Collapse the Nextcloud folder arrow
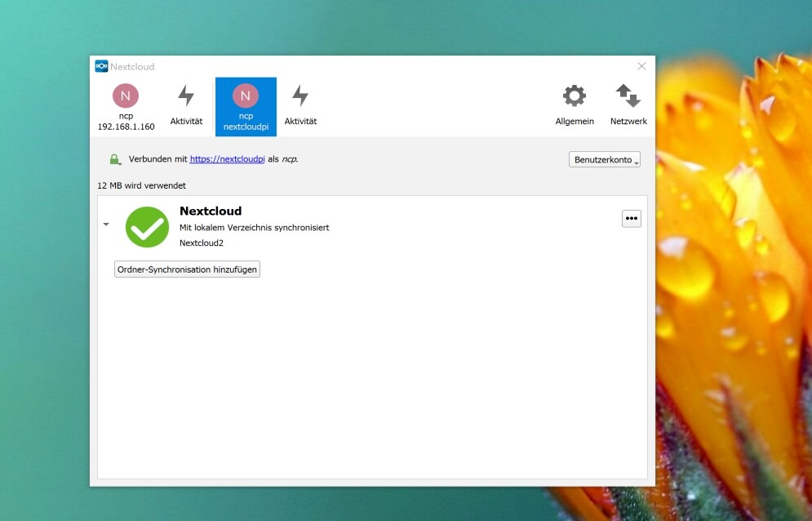The height and width of the screenshot is (521, 812). tap(105, 225)
